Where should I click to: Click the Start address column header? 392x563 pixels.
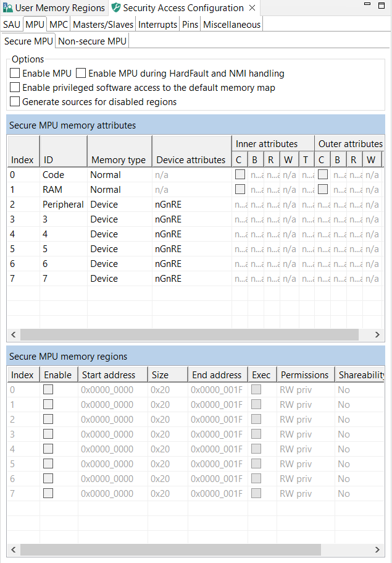coord(112,375)
